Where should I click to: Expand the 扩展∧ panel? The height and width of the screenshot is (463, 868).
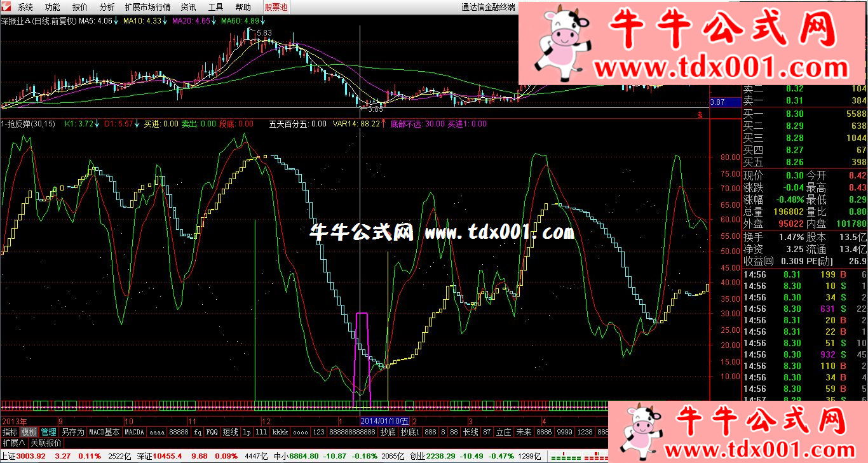coord(13,443)
